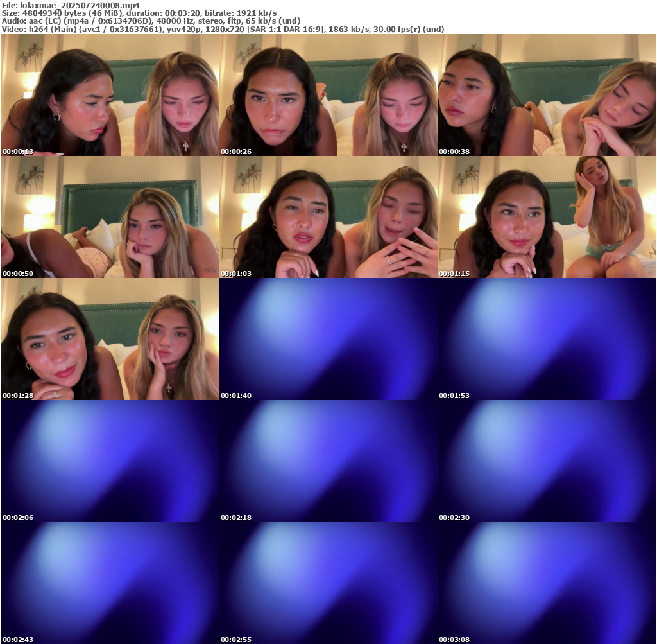Select the blue thumbnail frame at 00:02:06

(110, 461)
